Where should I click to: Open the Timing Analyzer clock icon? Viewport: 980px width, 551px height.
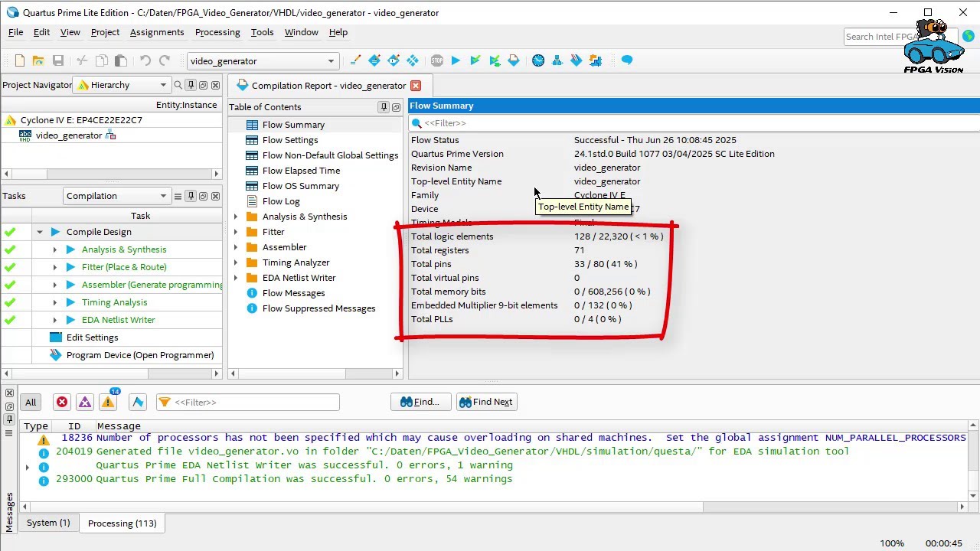pos(538,60)
